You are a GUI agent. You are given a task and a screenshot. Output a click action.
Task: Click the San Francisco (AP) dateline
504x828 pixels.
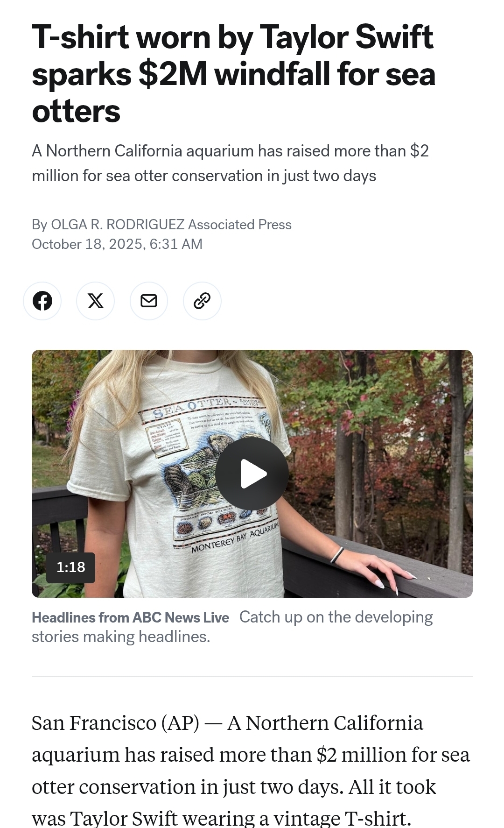115,723
